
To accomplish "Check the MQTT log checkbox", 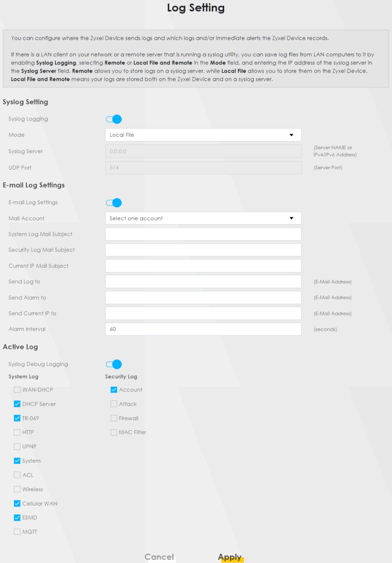I will (18, 532).
